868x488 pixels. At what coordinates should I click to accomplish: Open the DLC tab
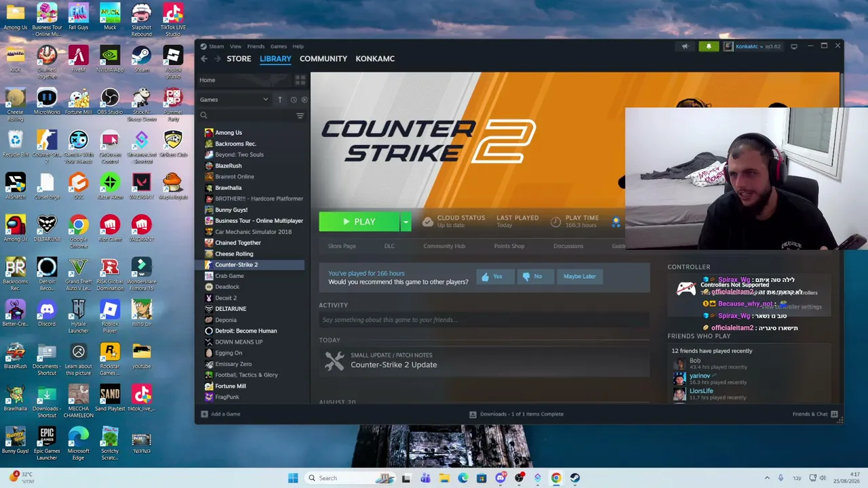click(389, 246)
